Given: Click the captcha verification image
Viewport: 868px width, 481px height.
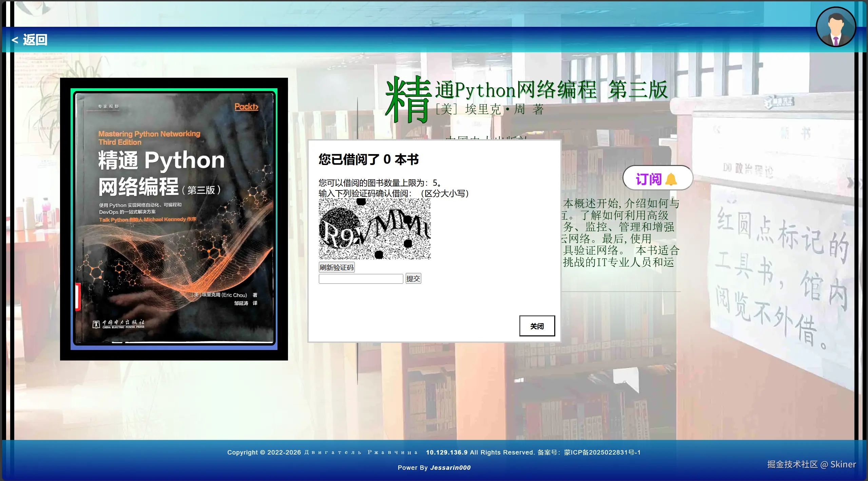Looking at the screenshot, I should point(374,229).
